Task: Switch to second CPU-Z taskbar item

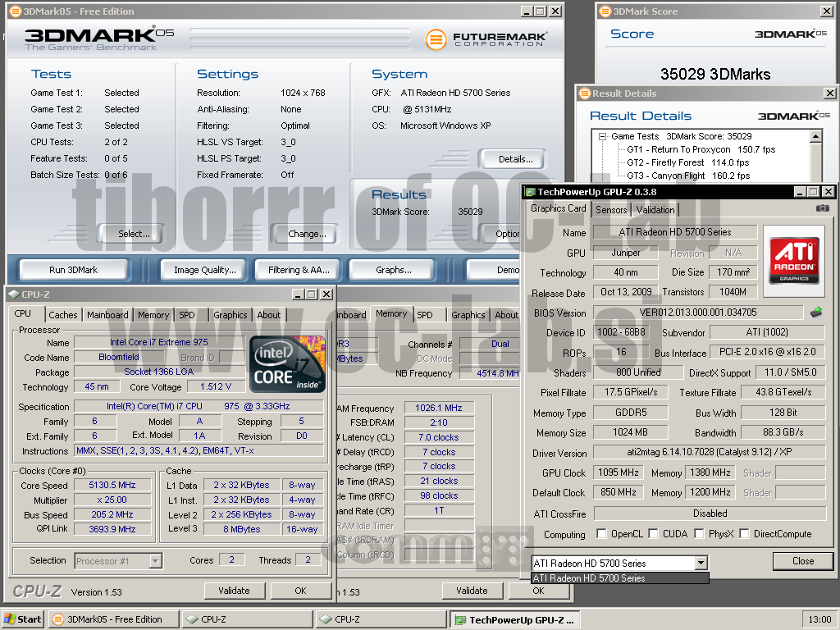Action: [x=381, y=619]
